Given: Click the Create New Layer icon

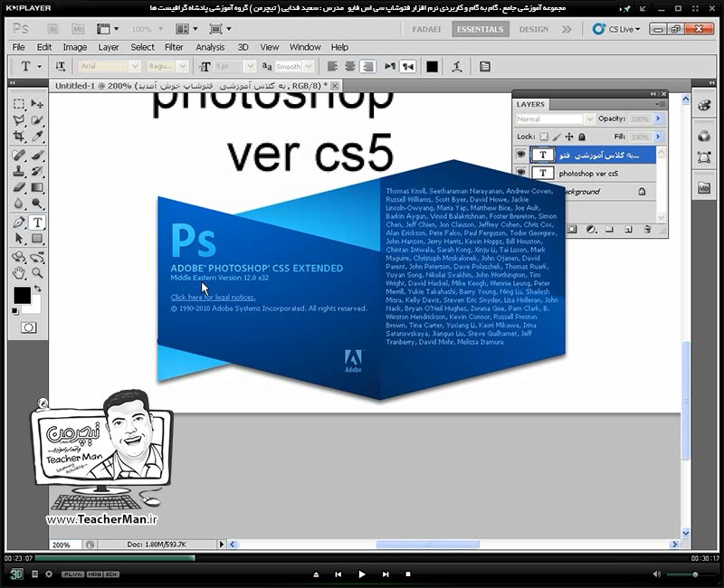Looking at the screenshot, I should click(x=628, y=230).
